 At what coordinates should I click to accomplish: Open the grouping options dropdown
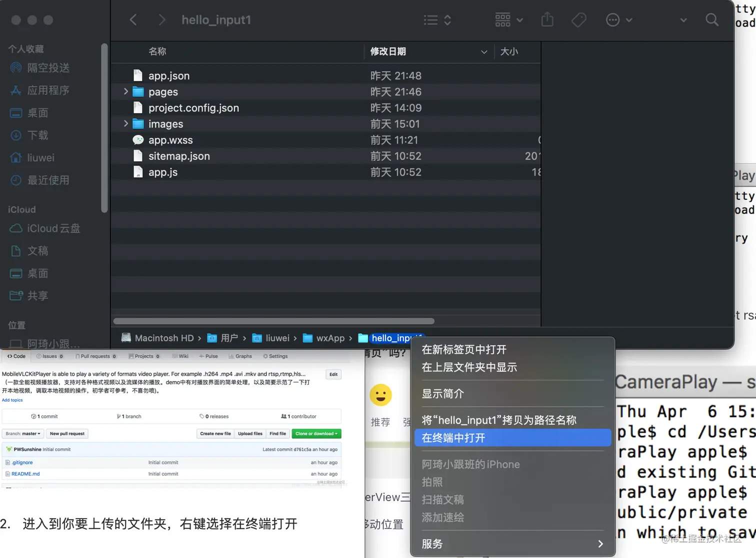(x=509, y=20)
